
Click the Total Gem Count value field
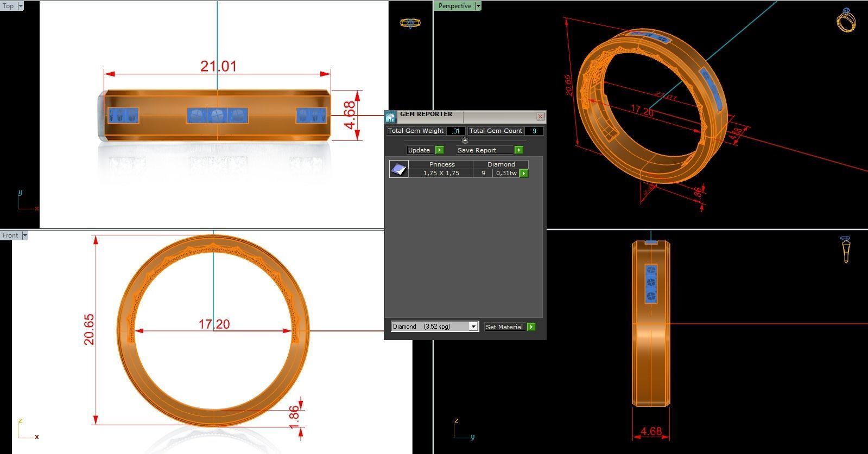534,131
